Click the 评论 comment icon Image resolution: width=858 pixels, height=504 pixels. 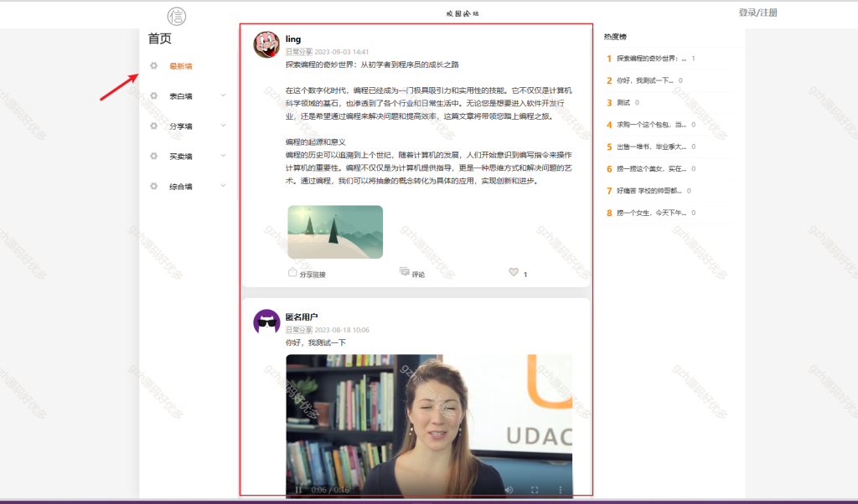pos(405,272)
